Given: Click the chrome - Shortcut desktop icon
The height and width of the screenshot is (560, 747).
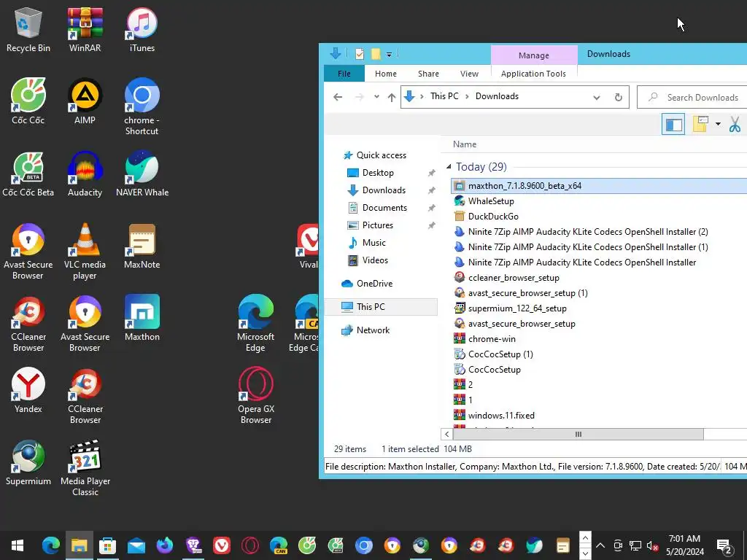Looking at the screenshot, I should (x=142, y=106).
